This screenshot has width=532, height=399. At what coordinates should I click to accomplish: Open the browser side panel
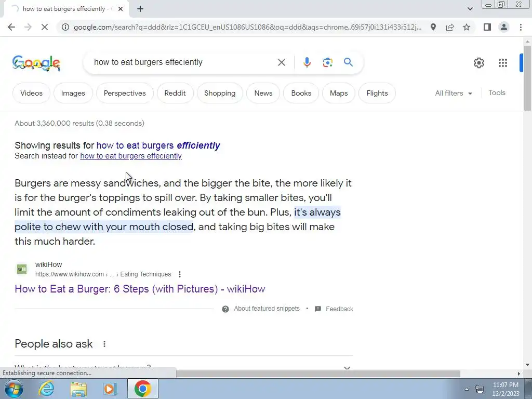[487, 27]
